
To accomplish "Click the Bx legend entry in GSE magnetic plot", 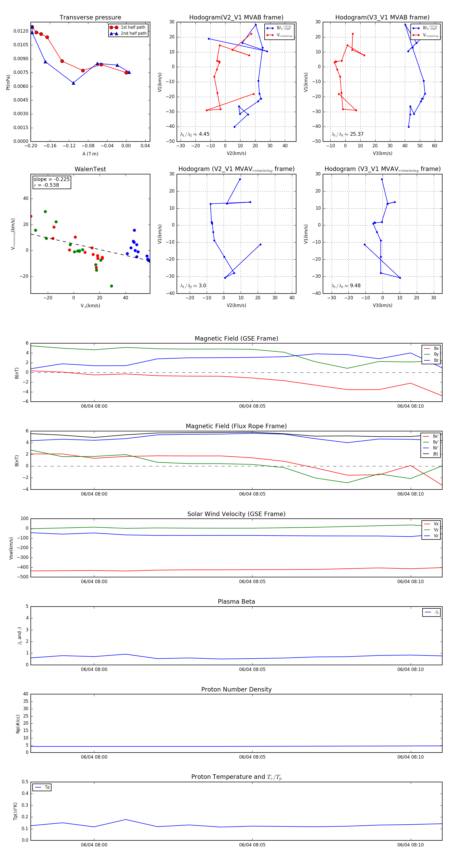I will tap(431, 349).
